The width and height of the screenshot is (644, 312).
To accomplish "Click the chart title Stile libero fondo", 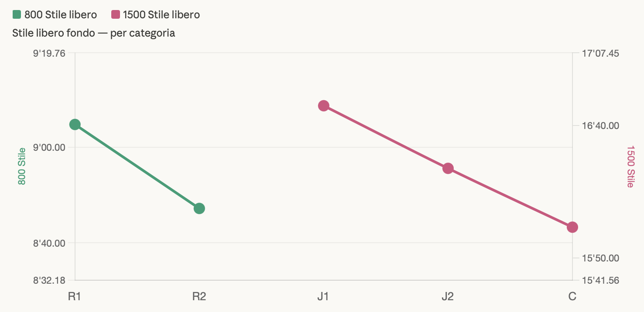I will pyautogui.click(x=94, y=33).
